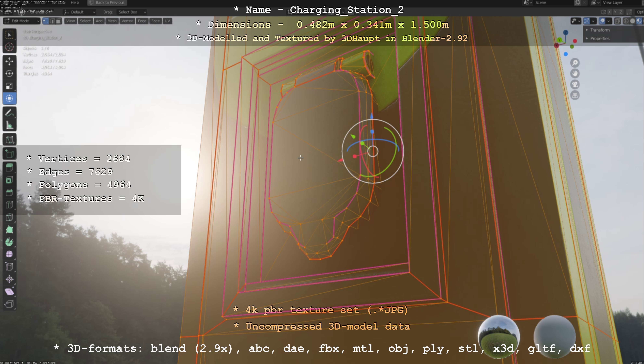The image size is (644, 364).
Task: Enable wireframe viewport shading
Action: [626, 21]
